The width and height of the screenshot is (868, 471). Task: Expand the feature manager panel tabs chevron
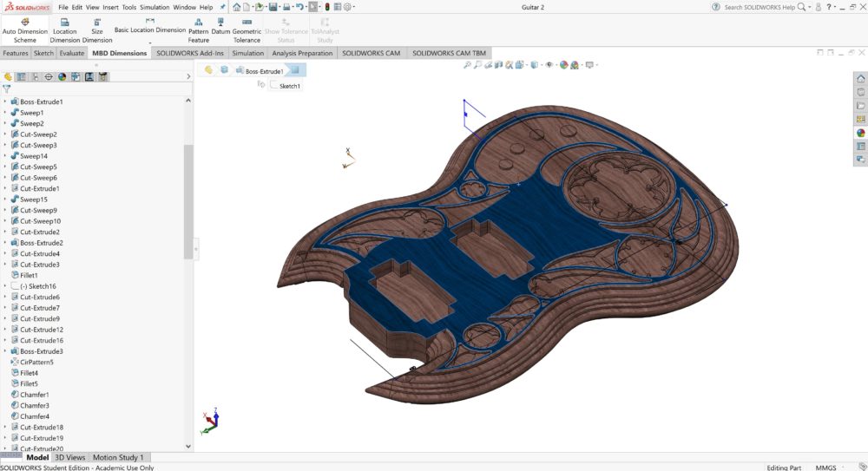click(188, 76)
